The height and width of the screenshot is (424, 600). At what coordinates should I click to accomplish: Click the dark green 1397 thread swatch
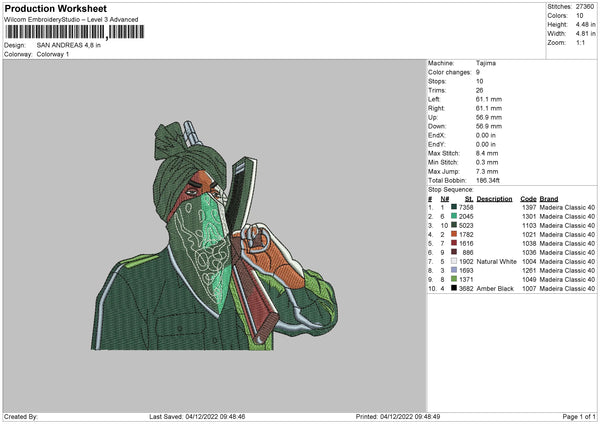point(454,207)
